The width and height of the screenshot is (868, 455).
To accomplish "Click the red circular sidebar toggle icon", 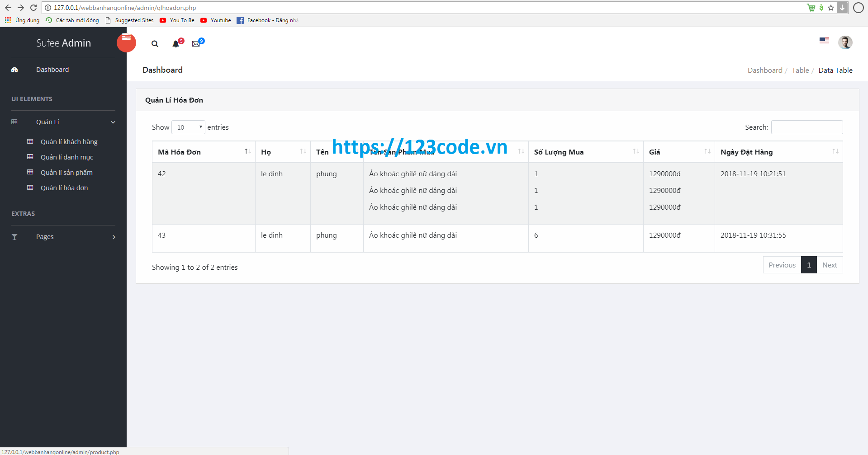I will click(126, 42).
